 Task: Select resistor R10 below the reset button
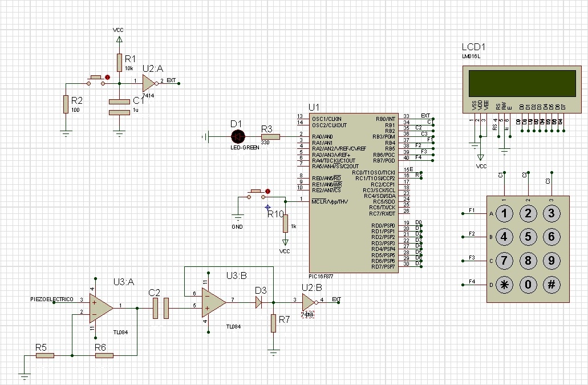point(285,224)
